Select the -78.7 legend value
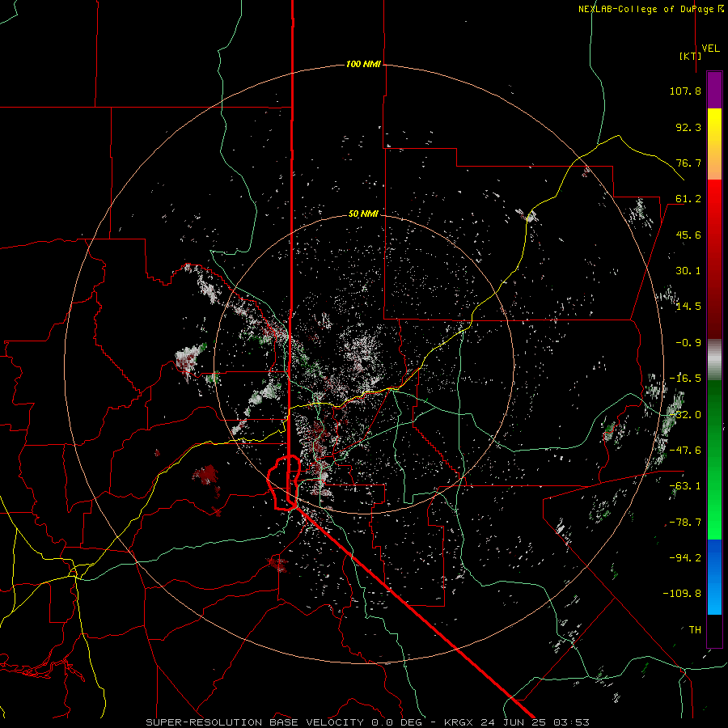 (x=685, y=523)
